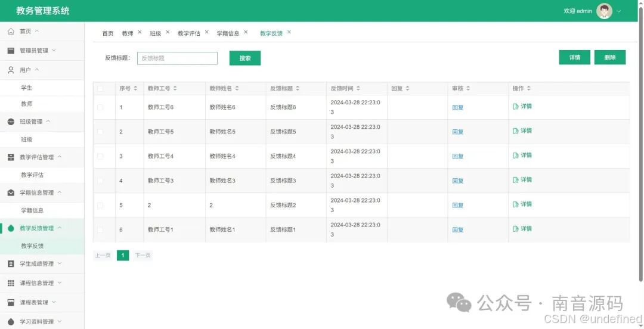The height and width of the screenshot is (329, 644).
Task: Check the box for row 教师工号1
Action: [x=100, y=229]
